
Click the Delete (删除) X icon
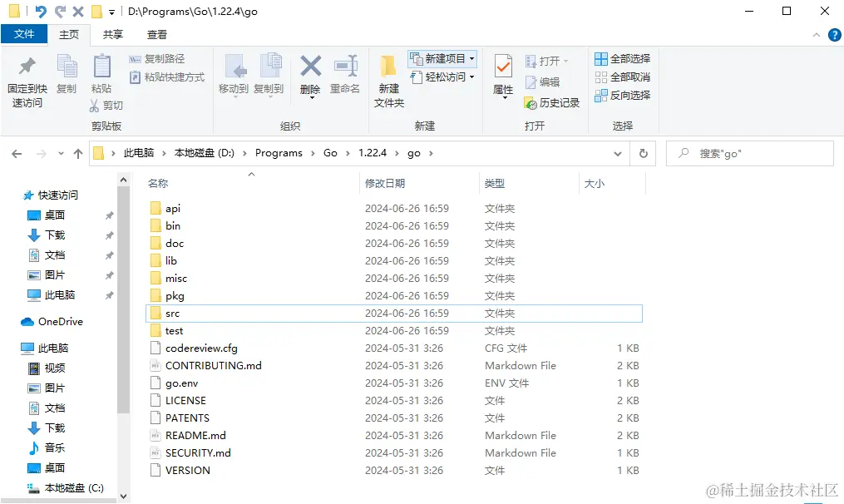pyautogui.click(x=311, y=67)
